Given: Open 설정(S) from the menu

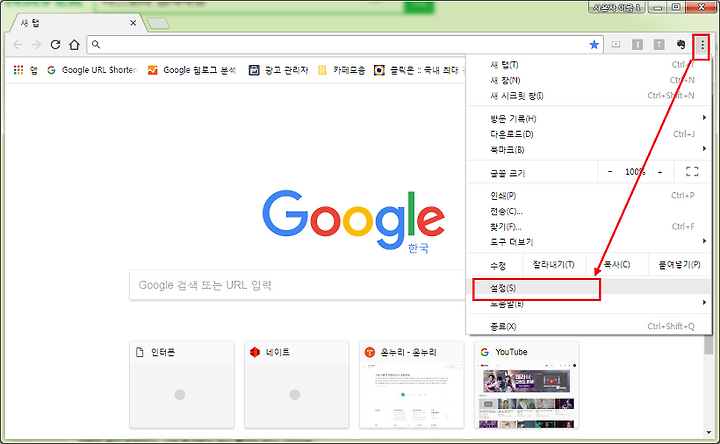Looking at the screenshot, I should point(589,288).
